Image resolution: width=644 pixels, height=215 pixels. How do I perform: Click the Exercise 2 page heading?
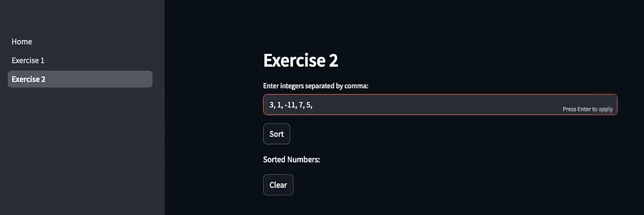point(301,60)
